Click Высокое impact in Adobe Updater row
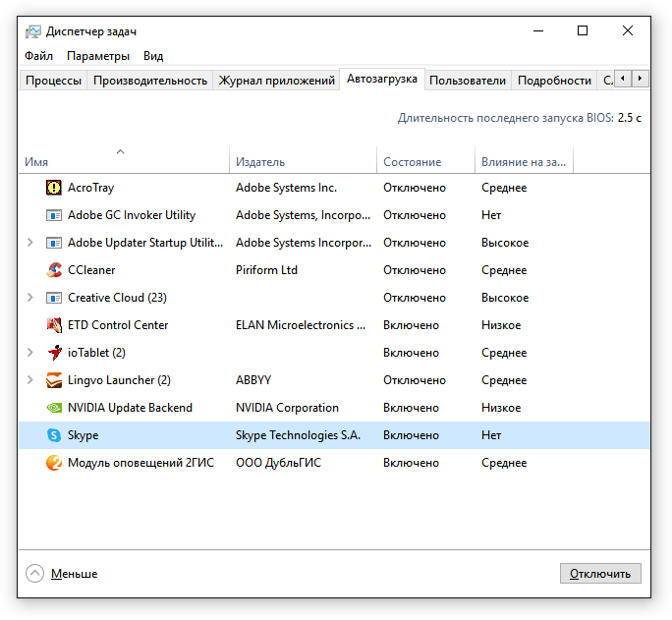The width and height of the screenshot is (672, 620). tap(505, 243)
